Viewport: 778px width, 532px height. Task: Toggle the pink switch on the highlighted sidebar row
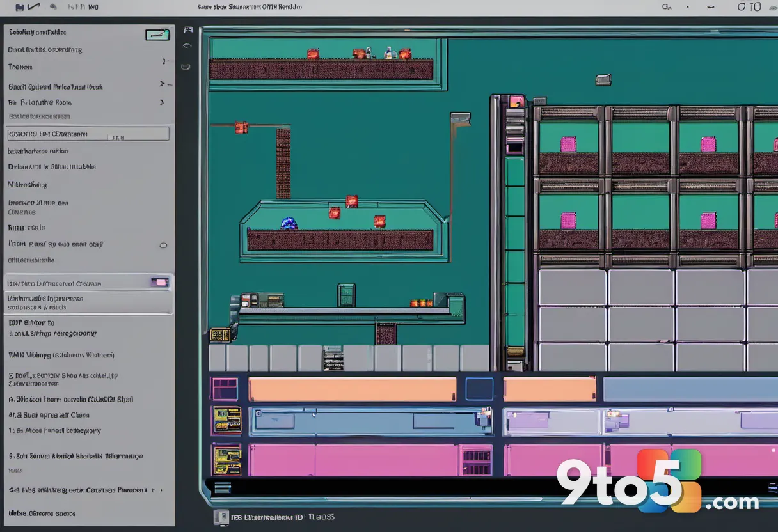pyautogui.click(x=159, y=282)
